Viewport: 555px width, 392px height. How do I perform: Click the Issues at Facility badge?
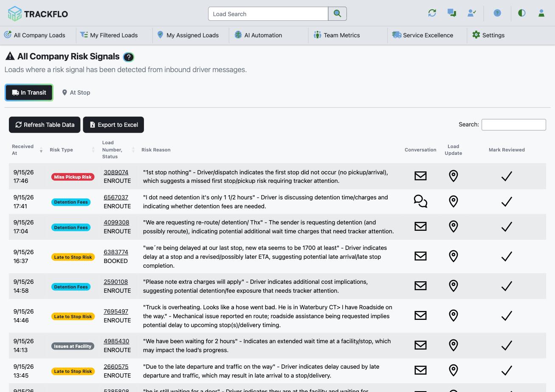[73, 346]
